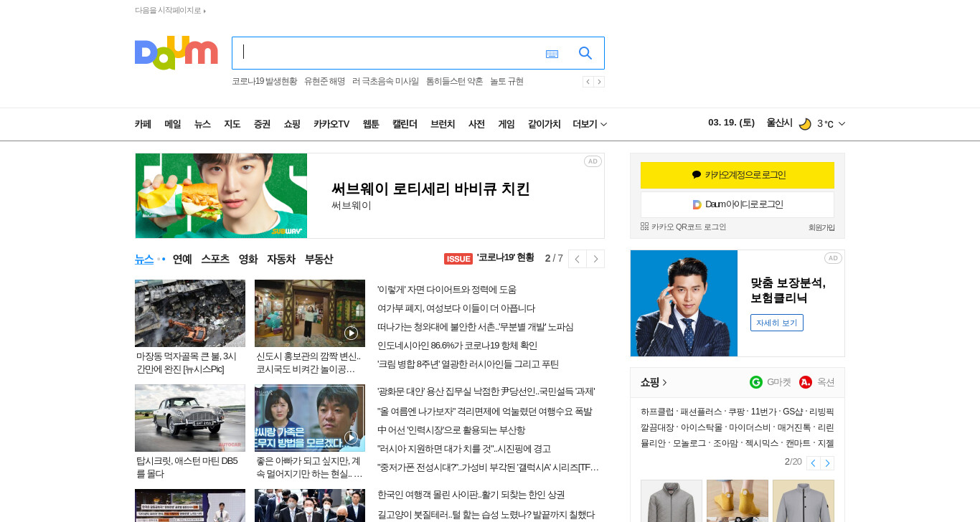Image resolution: width=980 pixels, height=522 pixels.
Task: Click trending keyword 톰히들스턴 약혼
Action: tap(454, 82)
